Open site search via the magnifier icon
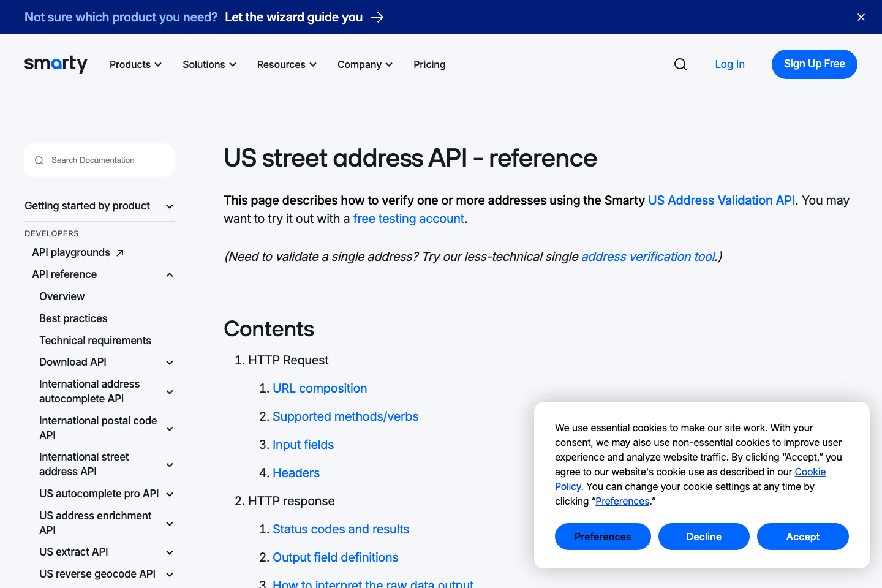The height and width of the screenshot is (588, 882). click(680, 64)
